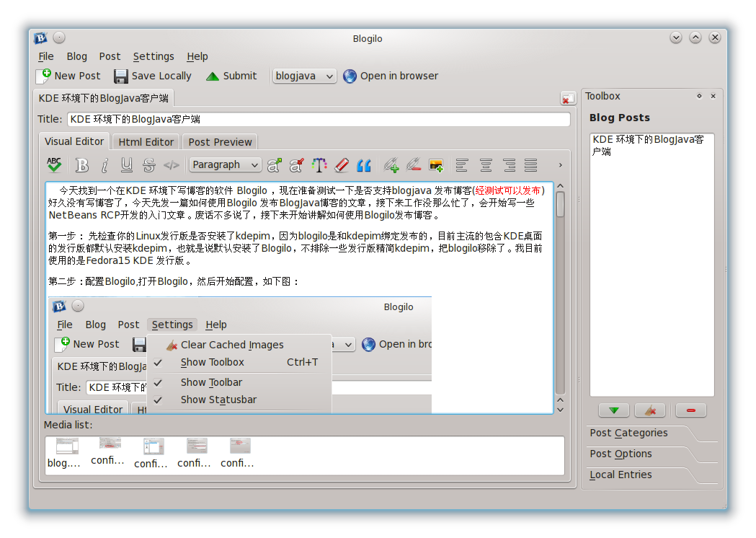The width and height of the screenshot is (756, 538).
Task: Insert an image into the post
Action: 436,165
